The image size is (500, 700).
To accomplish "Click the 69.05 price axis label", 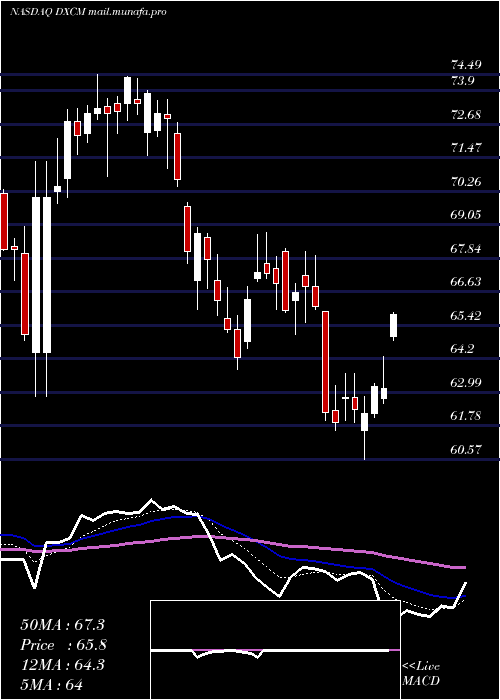I will 467,215.
